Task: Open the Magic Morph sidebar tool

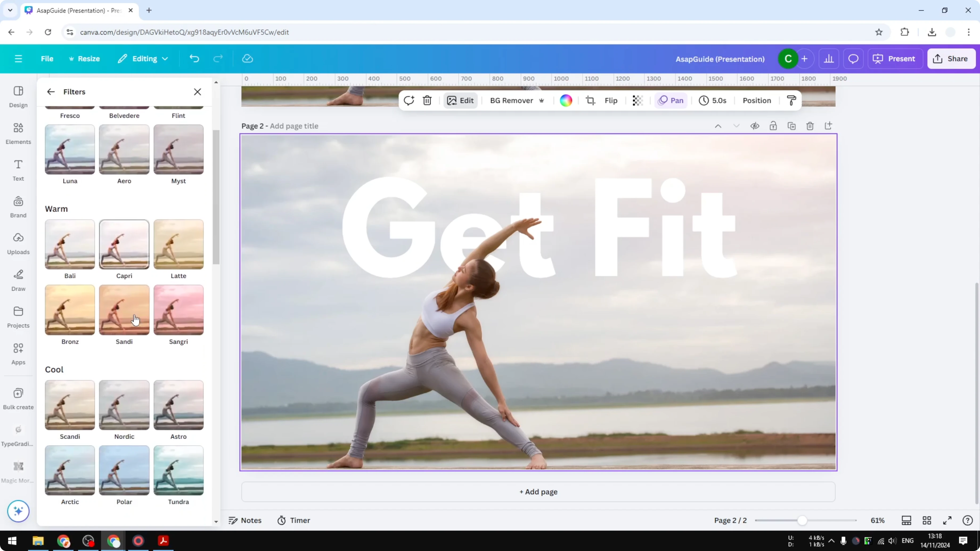Action: click(18, 471)
